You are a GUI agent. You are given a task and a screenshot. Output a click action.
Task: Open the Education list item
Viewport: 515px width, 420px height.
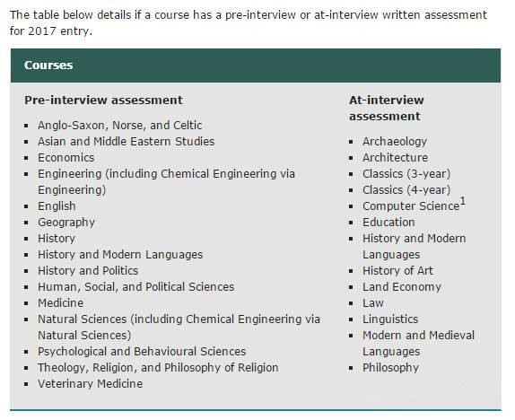388,223
